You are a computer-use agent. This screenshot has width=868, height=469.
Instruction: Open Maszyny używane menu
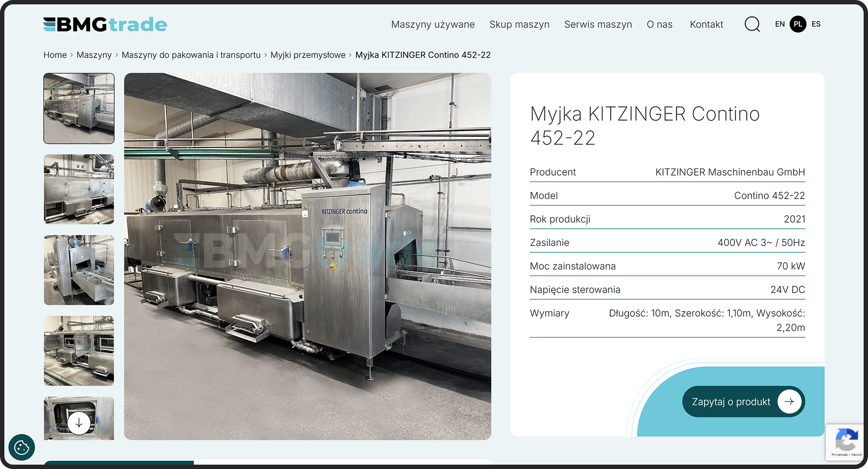coord(433,25)
